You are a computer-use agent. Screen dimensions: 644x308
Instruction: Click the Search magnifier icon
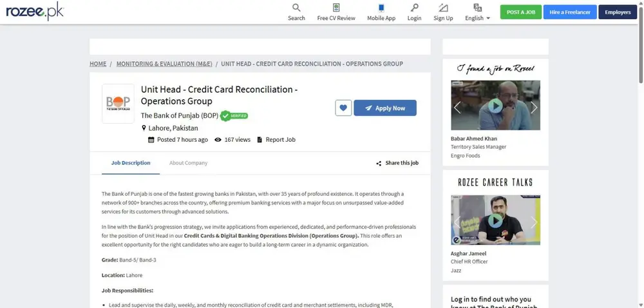pos(296,8)
